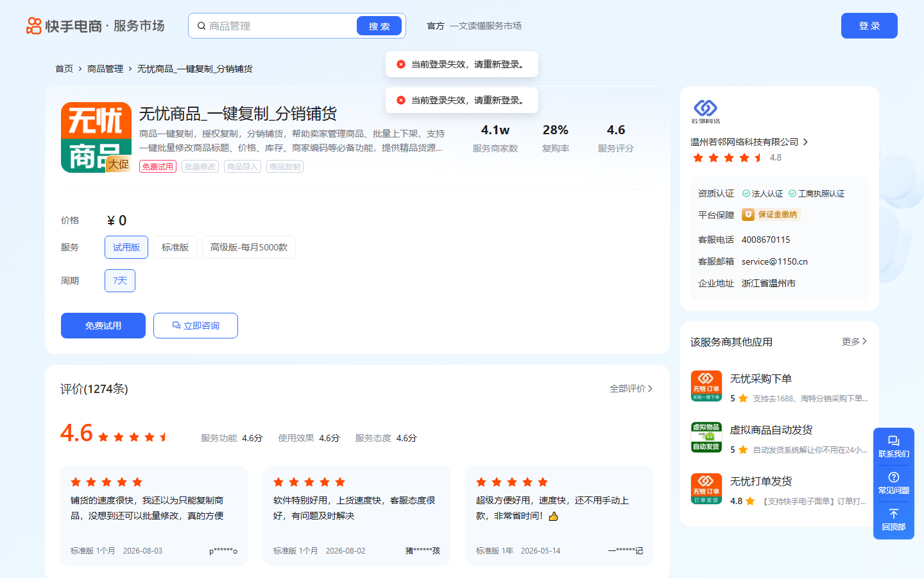The width and height of the screenshot is (924, 578).
Task: Click the error icon on the second login-failed toast
Action: [x=401, y=100]
